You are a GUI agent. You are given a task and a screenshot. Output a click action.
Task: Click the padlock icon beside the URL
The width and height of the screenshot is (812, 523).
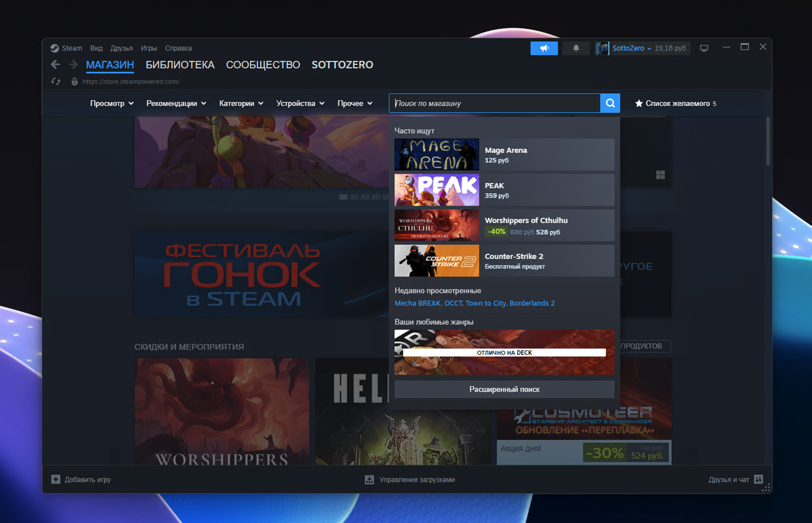[75, 81]
